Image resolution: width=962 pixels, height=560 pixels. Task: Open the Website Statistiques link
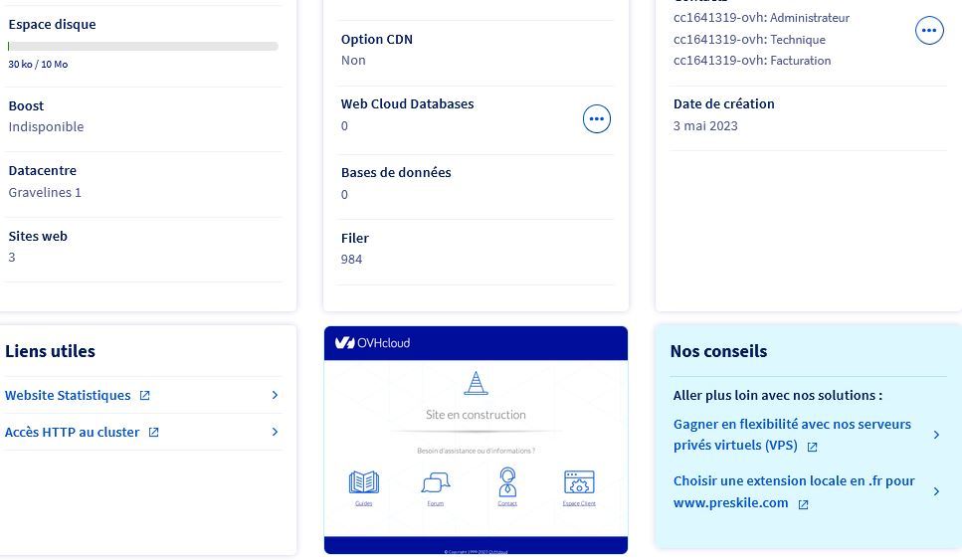click(68, 395)
